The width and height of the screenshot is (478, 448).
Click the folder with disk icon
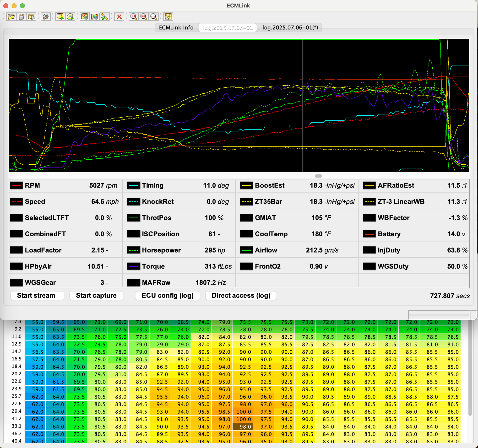click(31, 17)
